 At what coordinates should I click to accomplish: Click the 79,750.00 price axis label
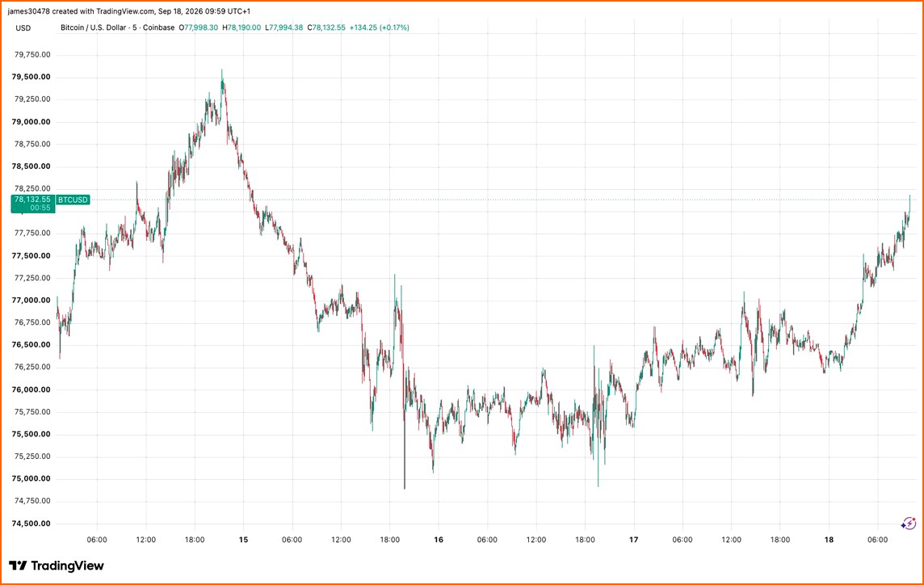(32, 55)
